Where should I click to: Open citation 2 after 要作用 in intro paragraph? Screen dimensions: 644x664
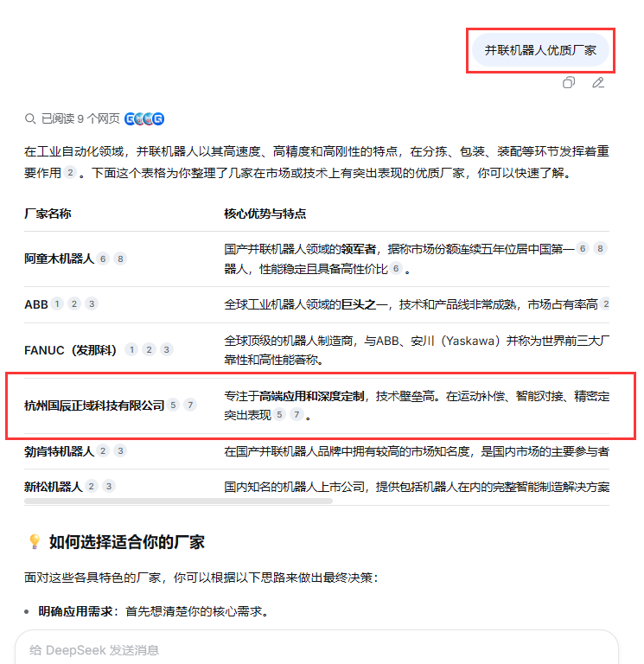pos(70,173)
